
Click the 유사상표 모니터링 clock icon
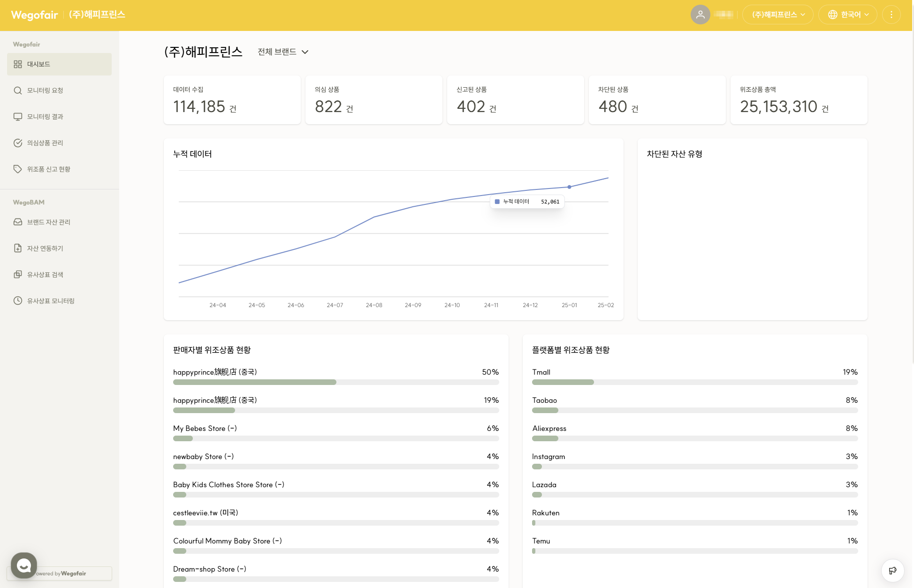pyautogui.click(x=18, y=301)
